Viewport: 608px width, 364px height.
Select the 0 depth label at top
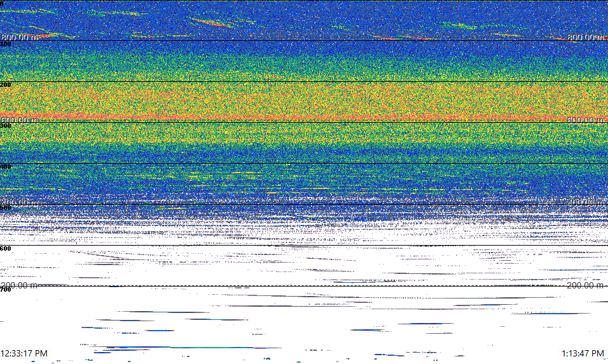(x=1, y=3)
